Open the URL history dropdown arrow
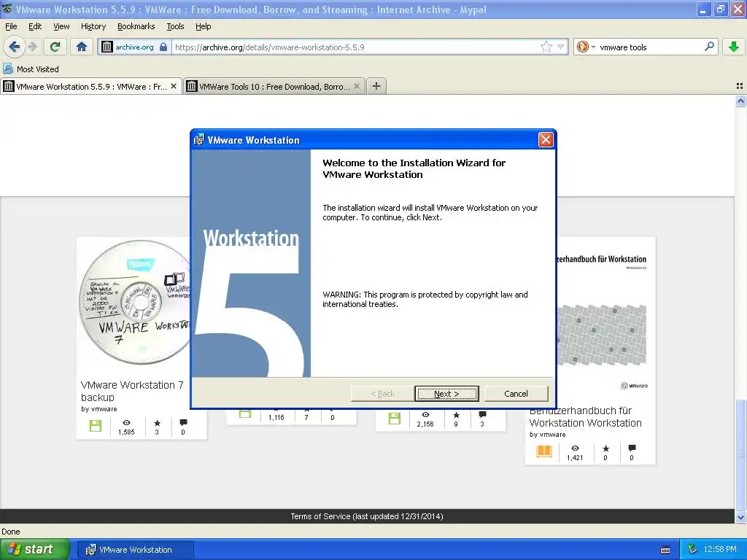The width and height of the screenshot is (747, 560). pos(561,47)
